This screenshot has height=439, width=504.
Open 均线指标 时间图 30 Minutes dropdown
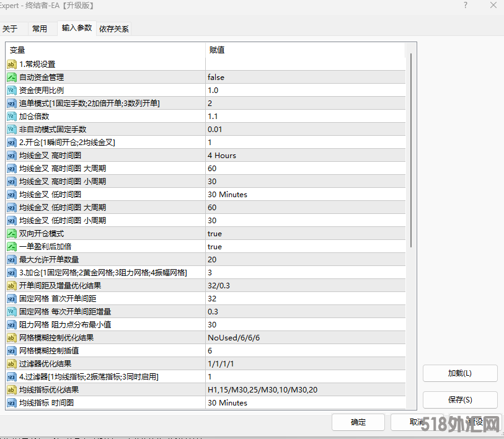[305, 403]
